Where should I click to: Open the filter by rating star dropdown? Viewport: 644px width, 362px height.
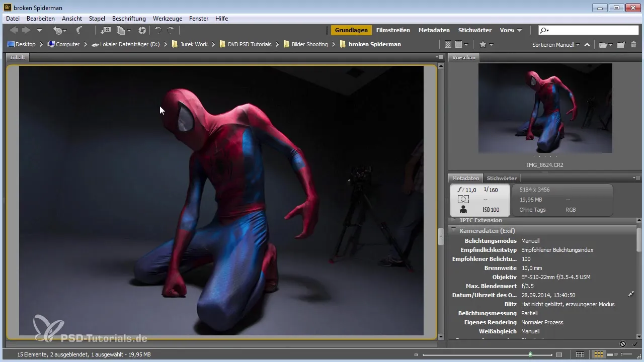[486, 44]
